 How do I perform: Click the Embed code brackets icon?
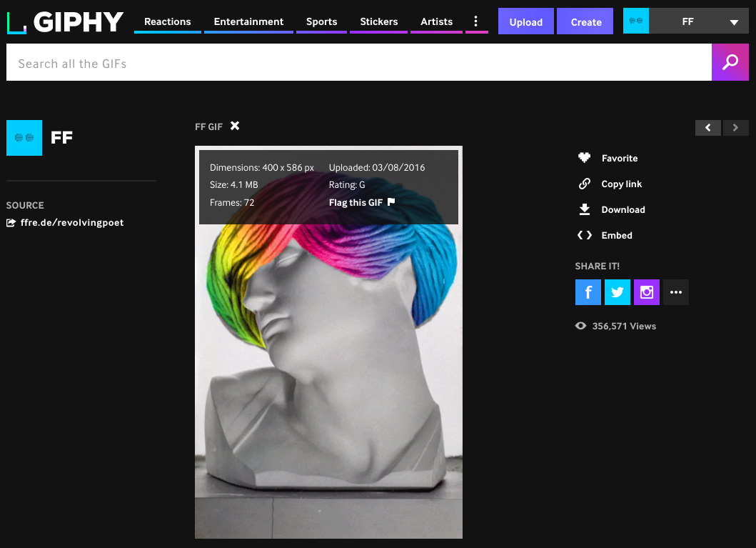click(x=585, y=235)
